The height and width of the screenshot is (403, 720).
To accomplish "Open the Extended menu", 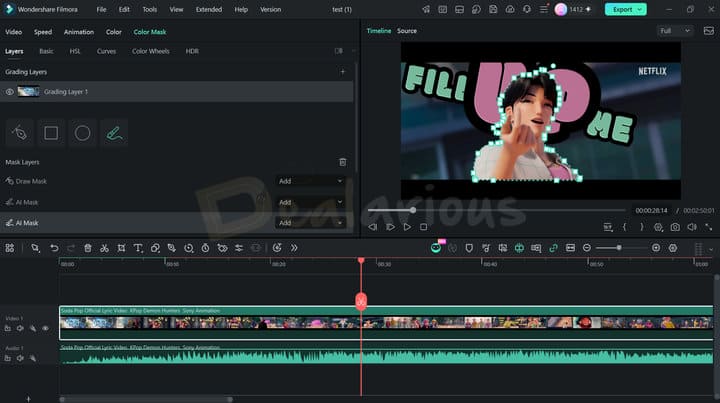I will (x=209, y=9).
